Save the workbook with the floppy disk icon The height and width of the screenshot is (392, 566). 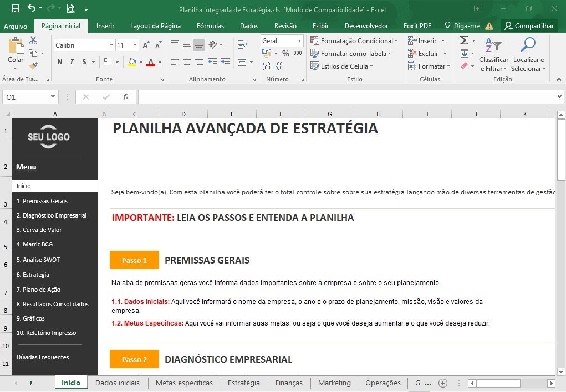pos(16,8)
